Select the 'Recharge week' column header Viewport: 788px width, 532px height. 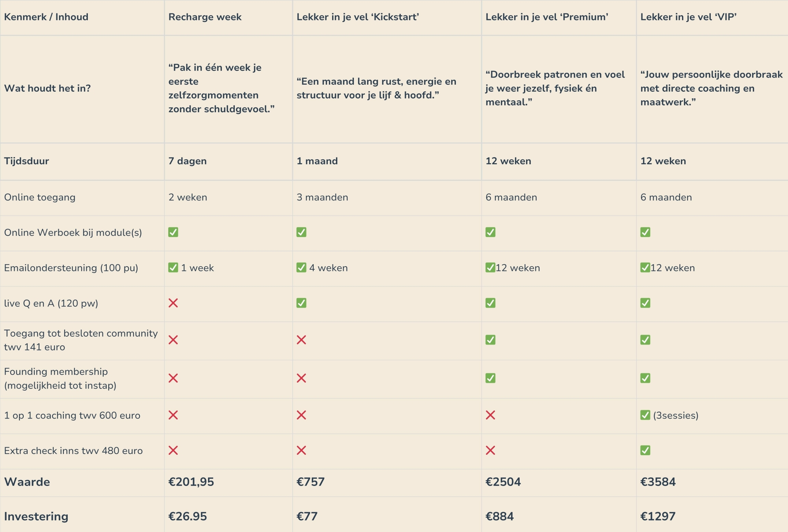(205, 17)
